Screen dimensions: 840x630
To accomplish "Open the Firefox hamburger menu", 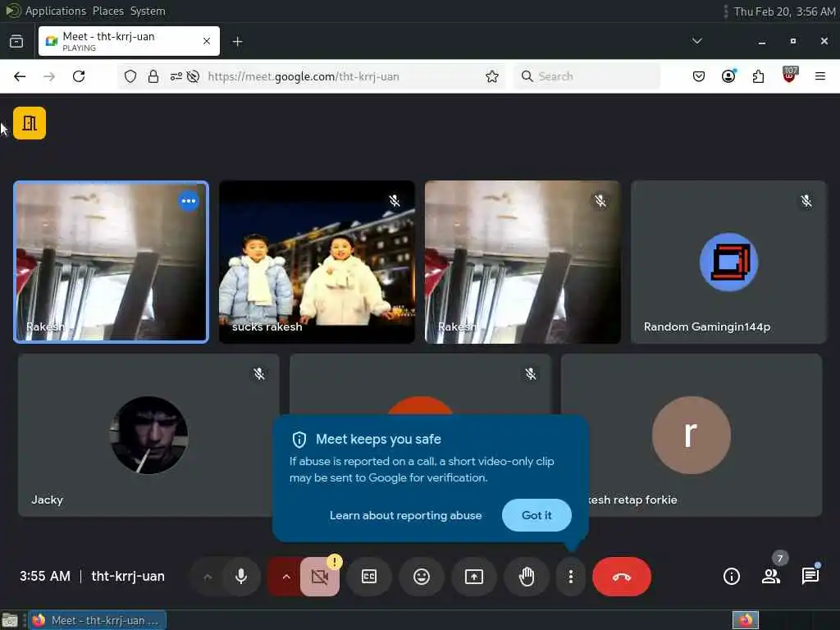I will (x=820, y=76).
